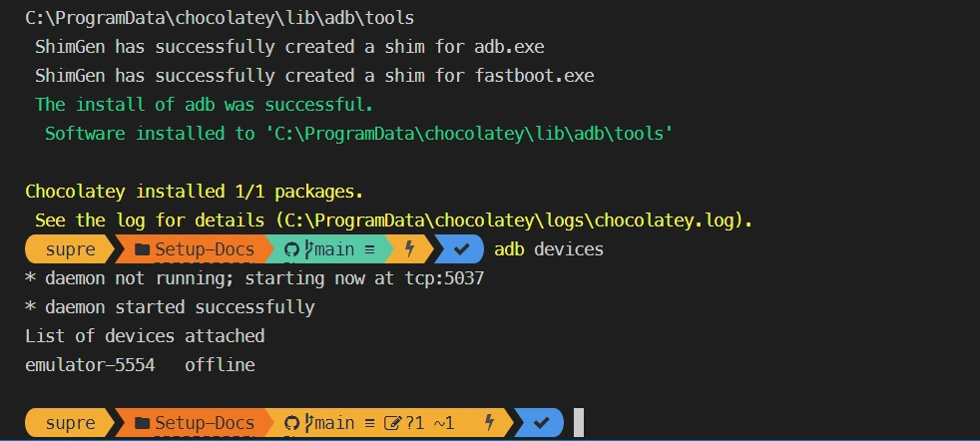Screen dimensions: 980x441
Task: Click the folder icon in the newest empty prompt
Action: point(142,423)
